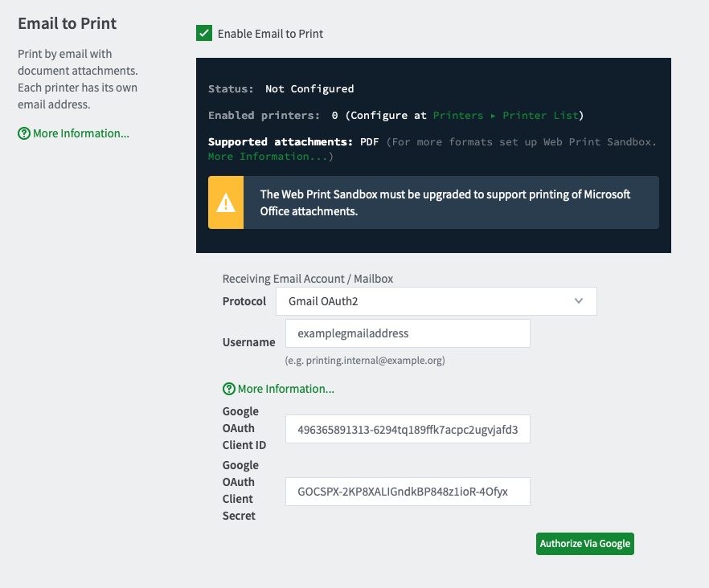This screenshot has width=709, height=588.
Task: Open the Protocol dropdown showing Gmail OAuth2
Action: tap(436, 301)
